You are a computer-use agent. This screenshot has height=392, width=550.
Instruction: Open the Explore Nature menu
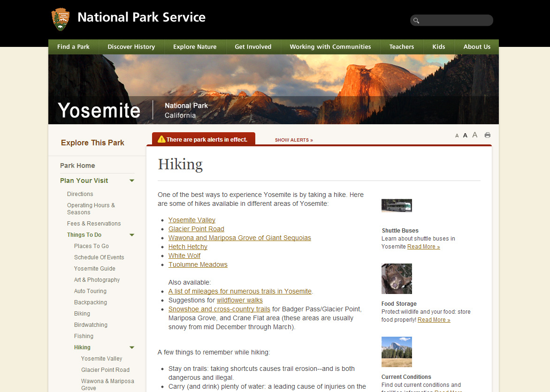(195, 47)
